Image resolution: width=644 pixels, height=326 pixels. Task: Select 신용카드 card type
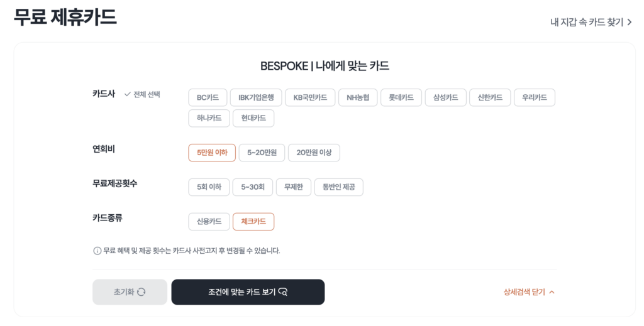[x=209, y=222]
